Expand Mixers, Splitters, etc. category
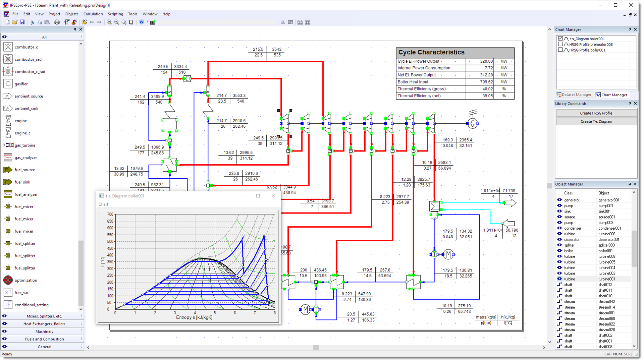 44,316
